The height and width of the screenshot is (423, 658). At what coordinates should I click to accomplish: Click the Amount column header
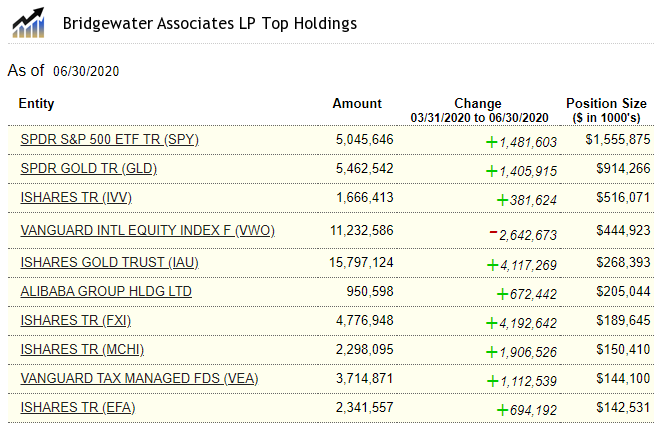pyautogui.click(x=357, y=103)
